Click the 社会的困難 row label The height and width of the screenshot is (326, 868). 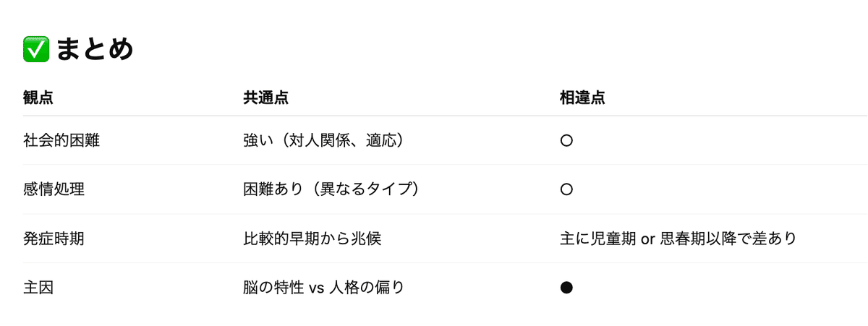click(61, 140)
